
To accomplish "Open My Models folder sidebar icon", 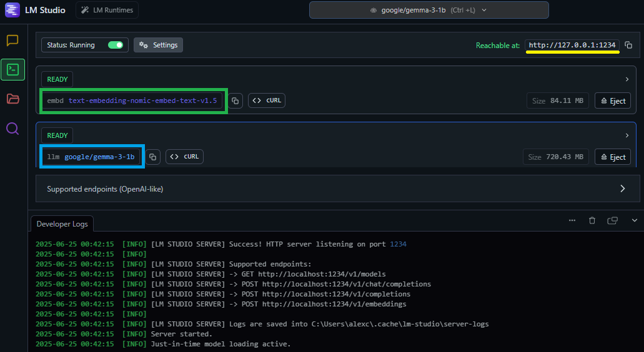I will [12, 99].
